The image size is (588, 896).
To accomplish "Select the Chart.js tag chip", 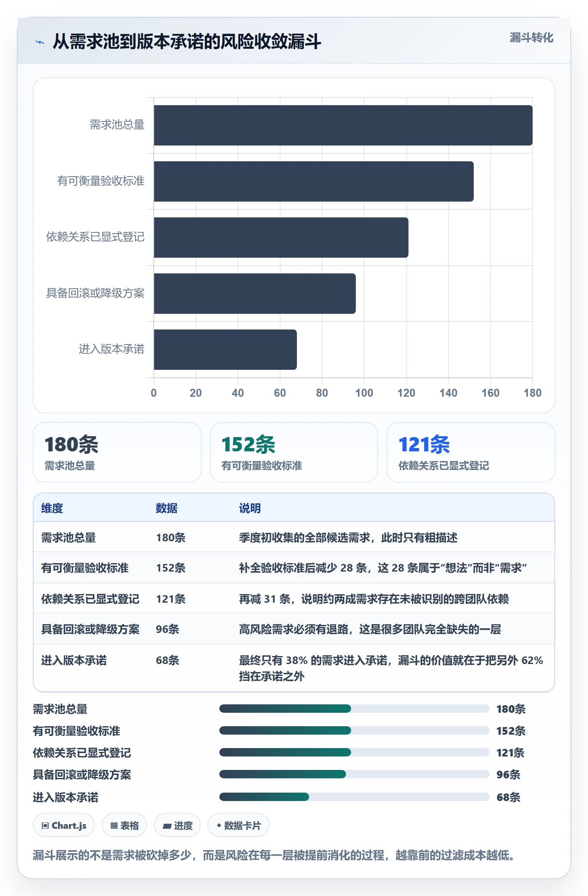I will click(x=64, y=825).
